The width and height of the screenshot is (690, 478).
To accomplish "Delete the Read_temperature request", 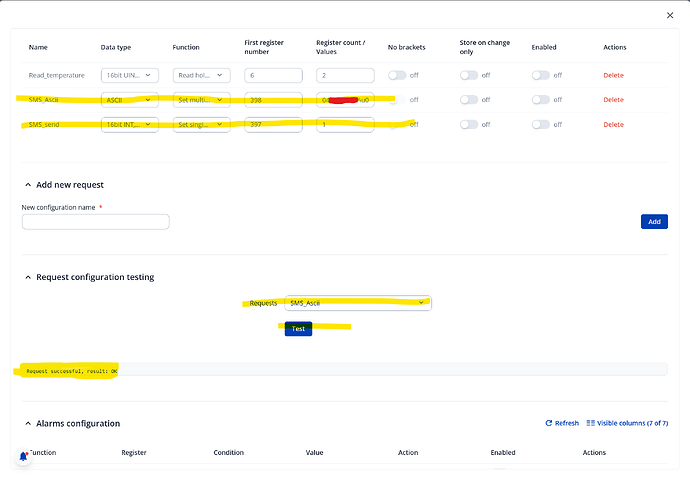I will point(613,75).
